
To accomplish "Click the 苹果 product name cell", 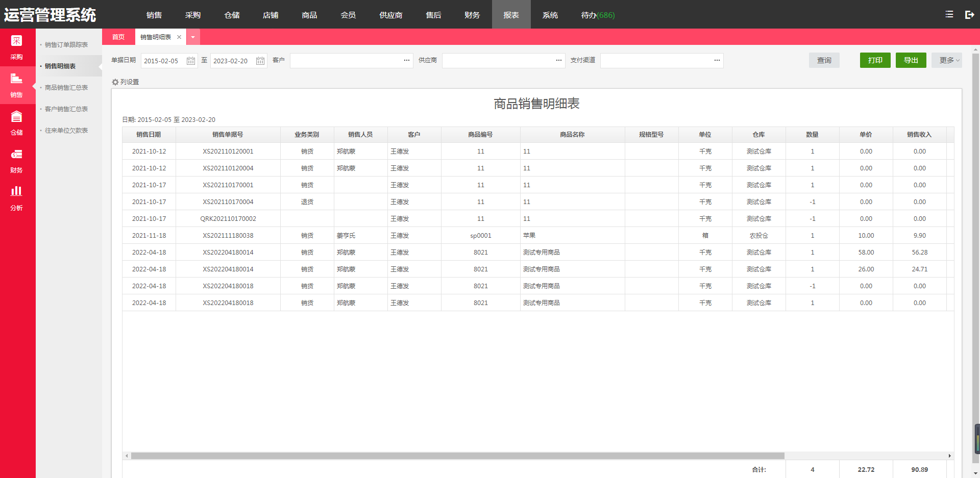I will (x=573, y=236).
